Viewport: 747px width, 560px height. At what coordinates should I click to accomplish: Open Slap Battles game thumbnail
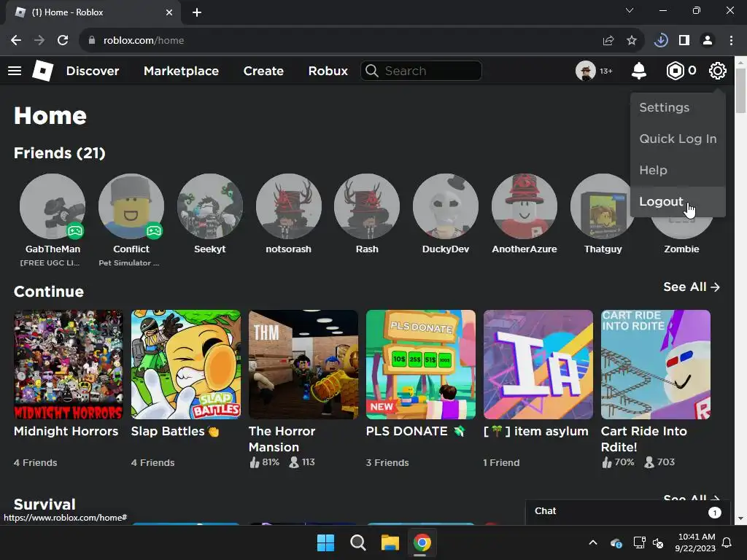(x=186, y=365)
